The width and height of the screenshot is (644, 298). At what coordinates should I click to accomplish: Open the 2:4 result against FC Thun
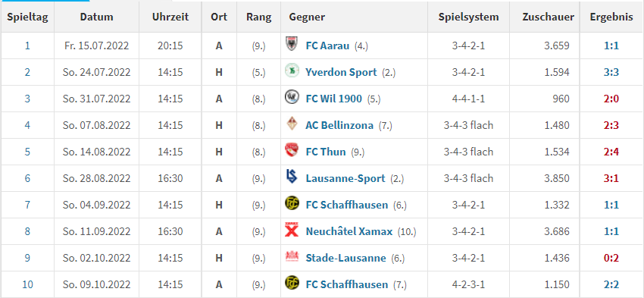(x=611, y=152)
